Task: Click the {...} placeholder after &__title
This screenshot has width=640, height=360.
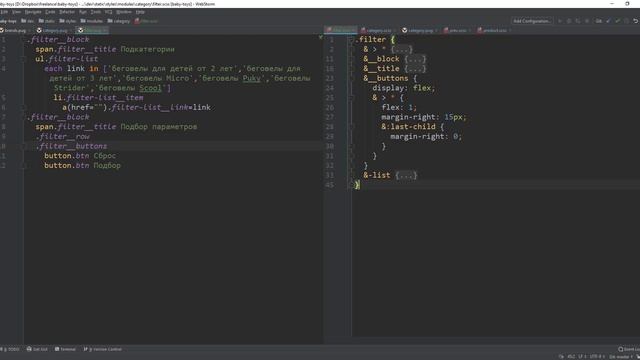Action: coord(415,69)
